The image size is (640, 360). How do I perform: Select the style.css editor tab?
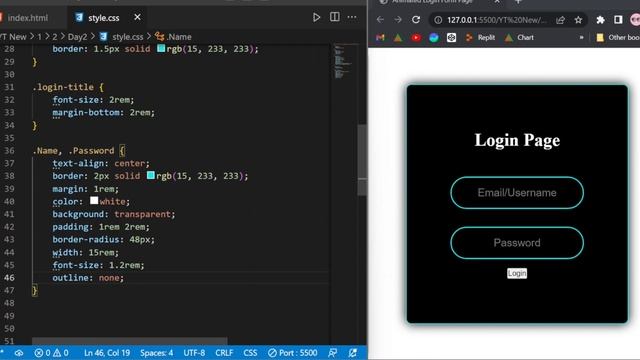tap(104, 18)
